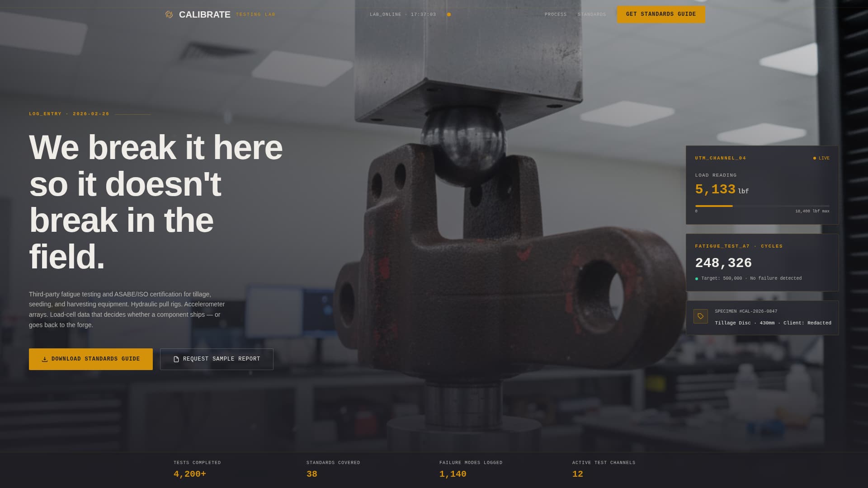
Task: Click the green Target status dot
Action: tap(696, 278)
